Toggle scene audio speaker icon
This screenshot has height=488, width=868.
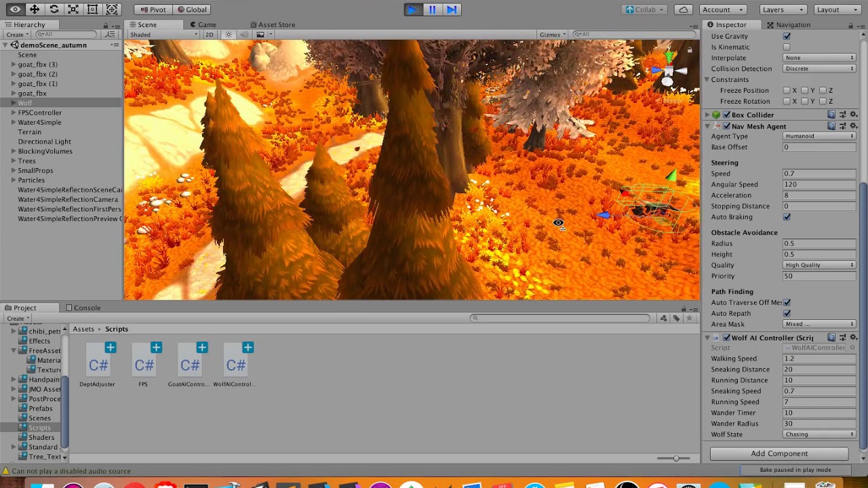click(x=245, y=35)
